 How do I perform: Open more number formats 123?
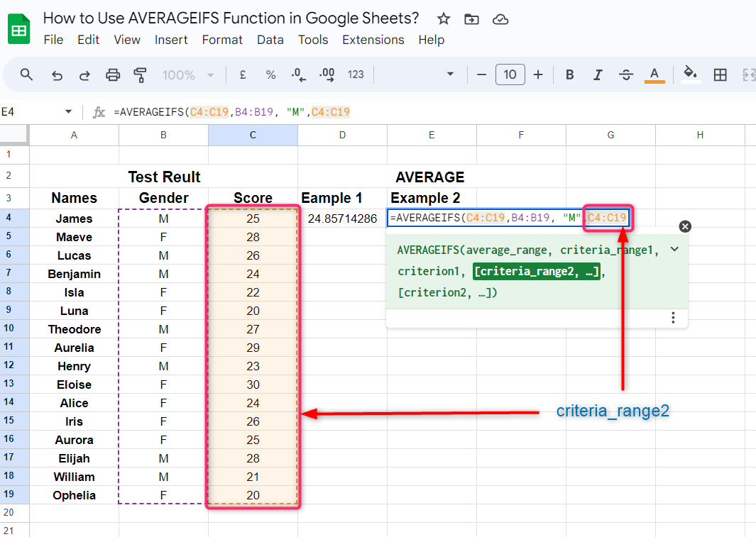pyautogui.click(x=356, y=74)
